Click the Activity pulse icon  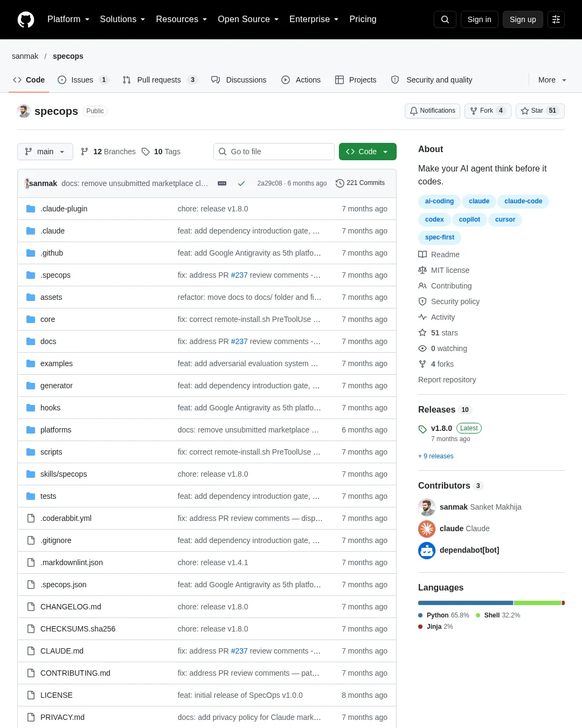click(422, 317)
